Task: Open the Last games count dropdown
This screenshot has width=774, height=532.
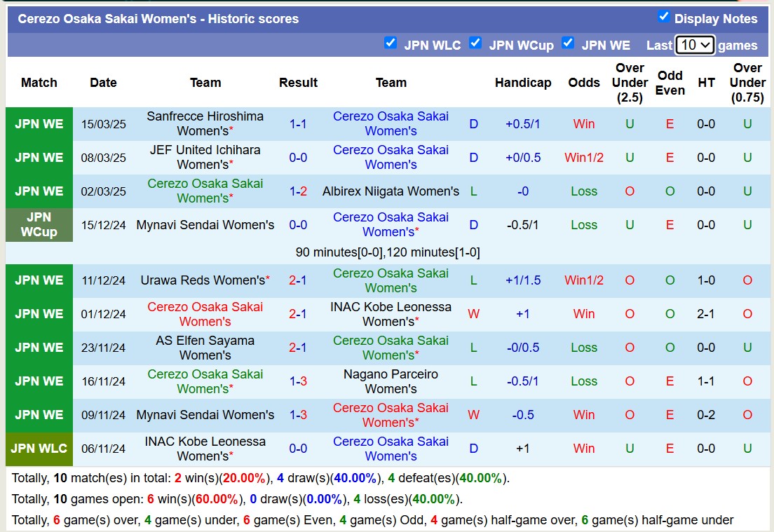Action: [x=694, y=45]
